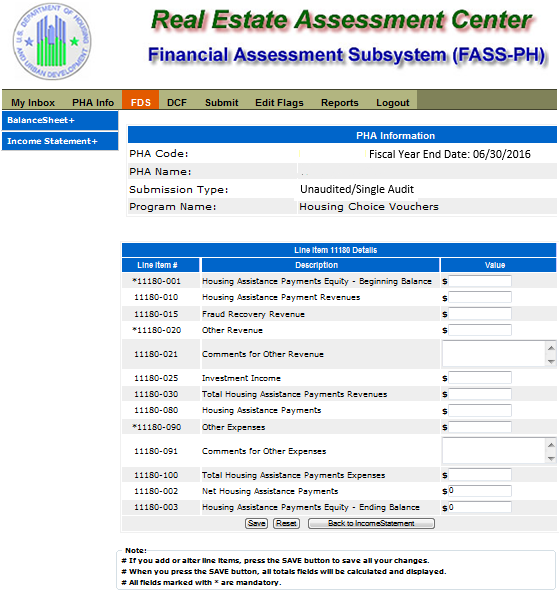Click line item number 11180-002
The width and height of the screenshot is (559, 595).
click(x=156, y=491)
